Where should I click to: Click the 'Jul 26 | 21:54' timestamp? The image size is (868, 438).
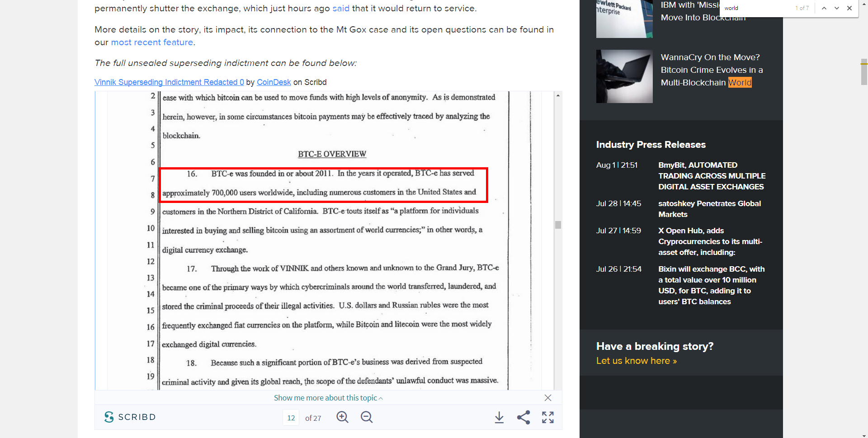click(619, 269)
